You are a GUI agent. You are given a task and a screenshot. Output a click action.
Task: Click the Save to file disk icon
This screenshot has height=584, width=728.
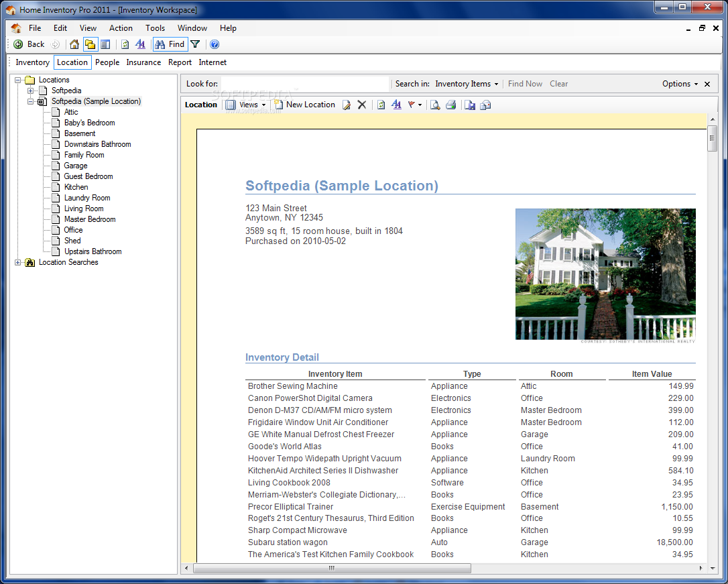(470, 105)
